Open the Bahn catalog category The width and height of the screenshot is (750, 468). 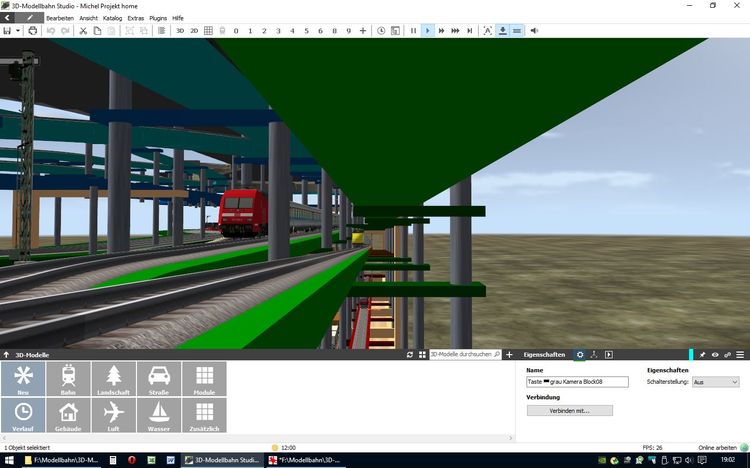68,379
